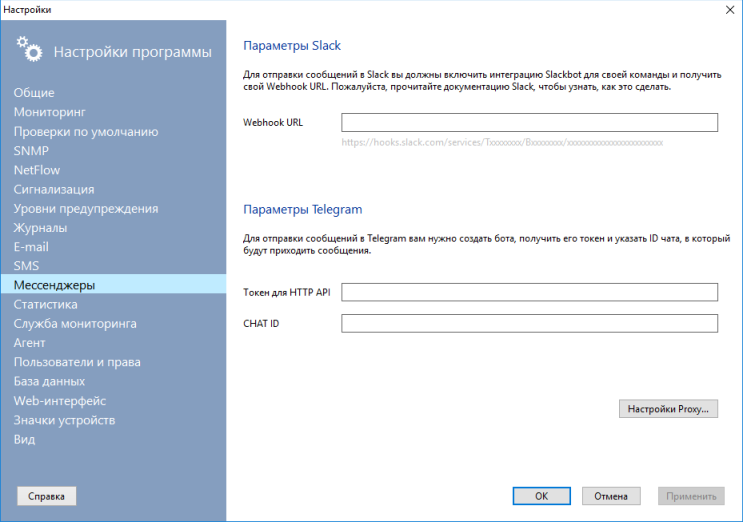Open Статистика settings
The image size is (743, 522).
[45, 305]
